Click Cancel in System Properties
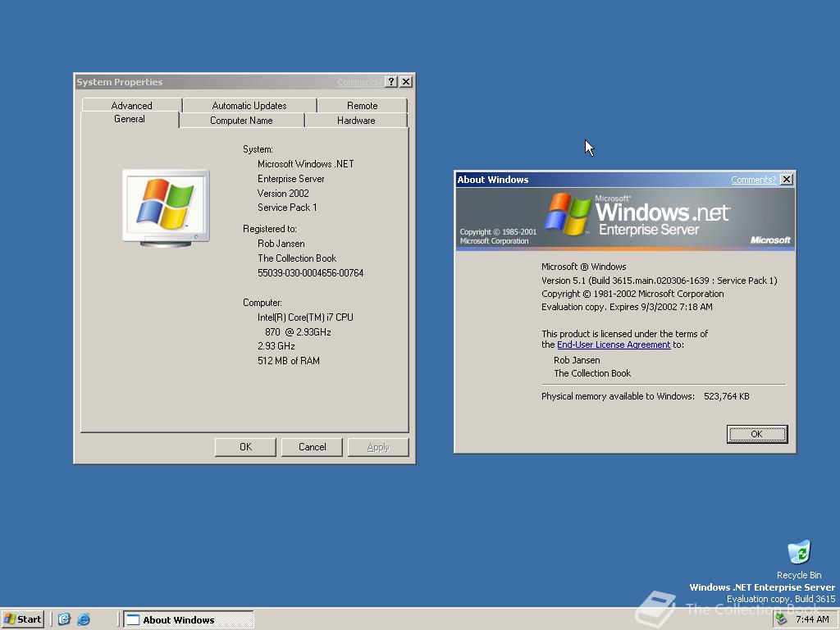The height and width of the screenshot is (630, 840). (x=312, y=447)
